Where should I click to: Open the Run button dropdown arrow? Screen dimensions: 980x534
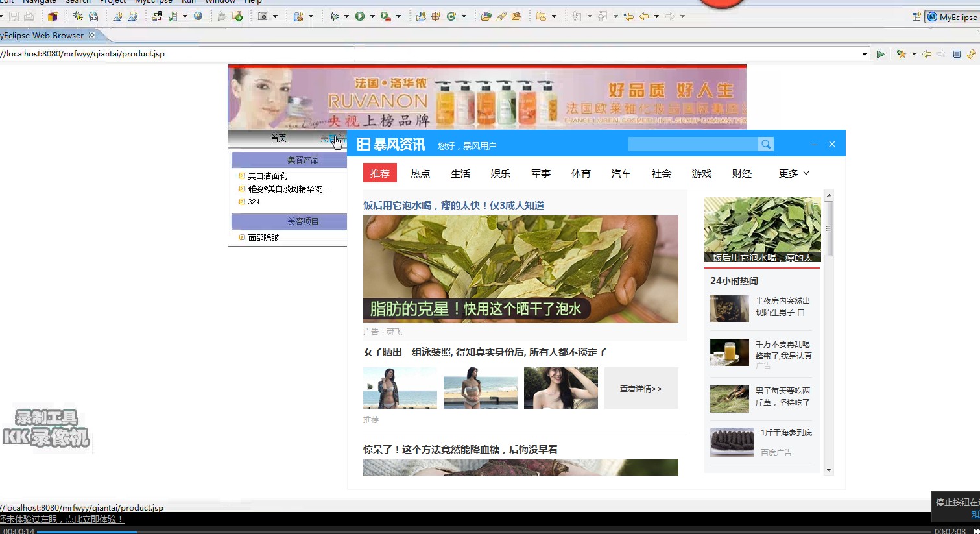372,16
